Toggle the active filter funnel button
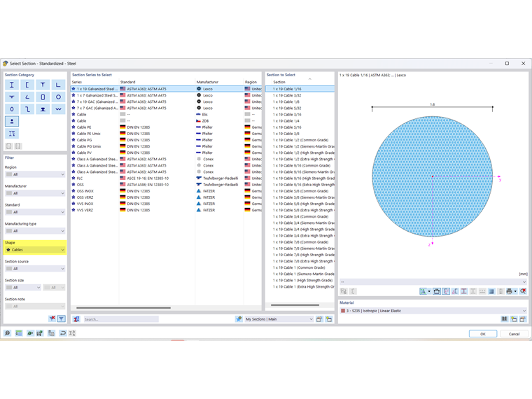Screen dimensions: 532x399 point(62,318)
